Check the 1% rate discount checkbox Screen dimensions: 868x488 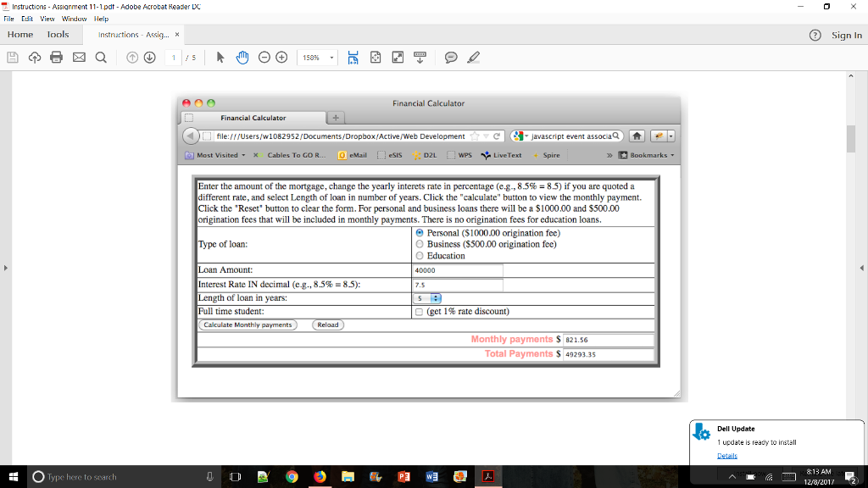(418, 312)
